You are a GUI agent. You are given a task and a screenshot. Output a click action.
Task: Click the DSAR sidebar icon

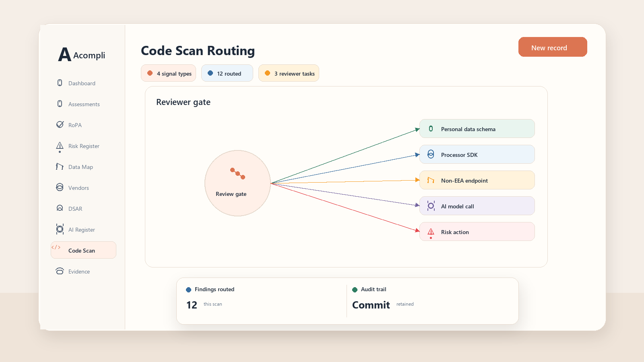pos(60,208)
